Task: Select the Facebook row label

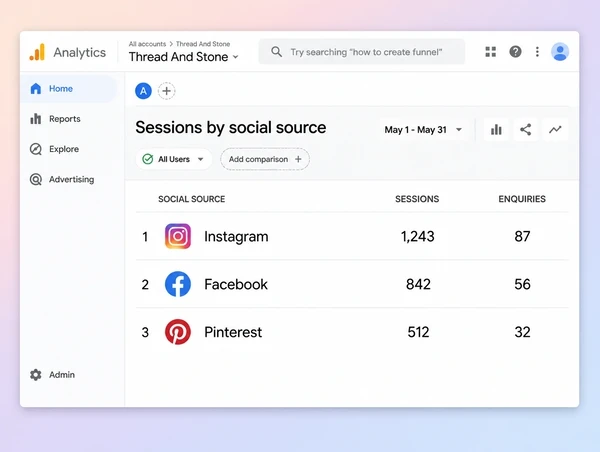Action: click(x=236, y=284)
